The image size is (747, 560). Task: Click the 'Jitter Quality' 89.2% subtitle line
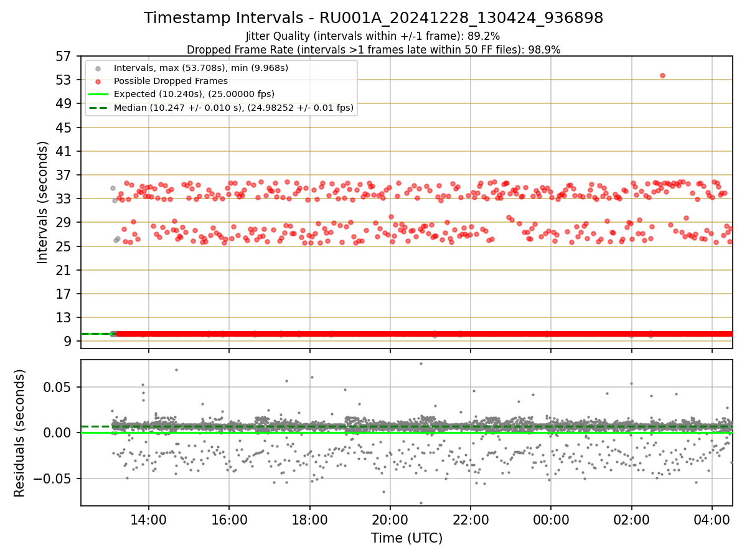click(x=373, y=37)
